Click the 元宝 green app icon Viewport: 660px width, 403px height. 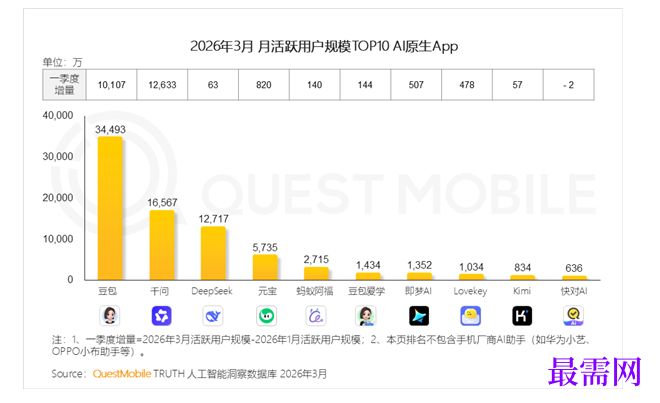(x=266, y=316)
